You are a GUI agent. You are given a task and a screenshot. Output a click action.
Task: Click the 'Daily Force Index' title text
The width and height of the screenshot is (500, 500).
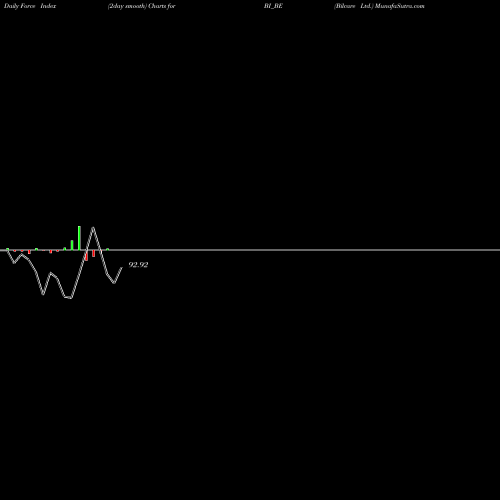tap(30, 6)
